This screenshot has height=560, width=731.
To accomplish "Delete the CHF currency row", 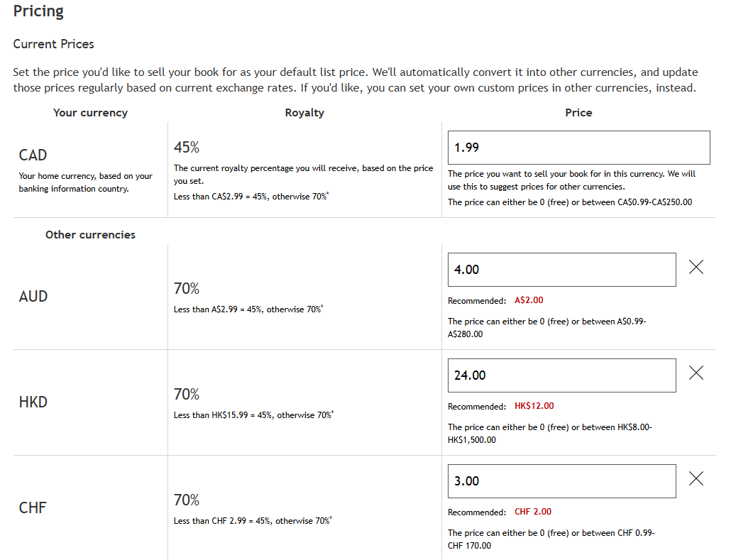I will point(696,479).
